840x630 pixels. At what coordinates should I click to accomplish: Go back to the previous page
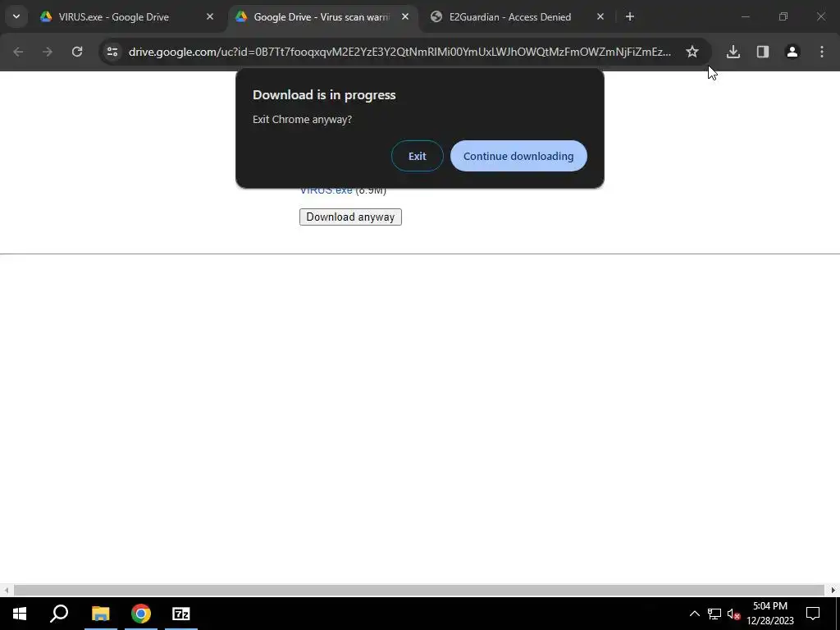pos(18,52)
